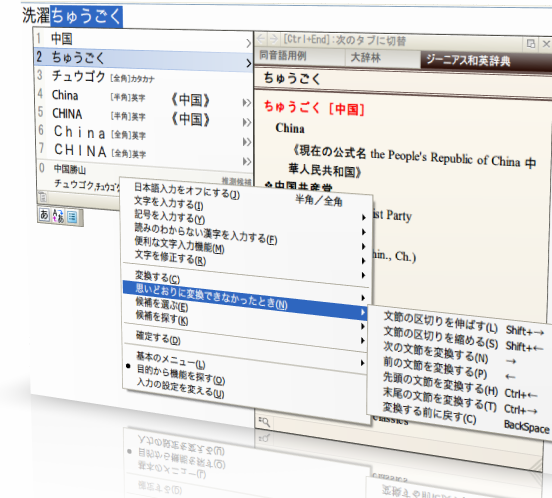Click the あ input mode icon
This screenshot has height=498, width=552.
coord(44,214)
